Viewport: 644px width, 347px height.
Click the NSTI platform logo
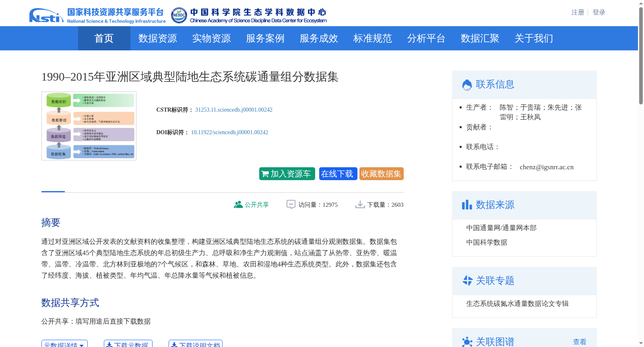coord(97,16)
